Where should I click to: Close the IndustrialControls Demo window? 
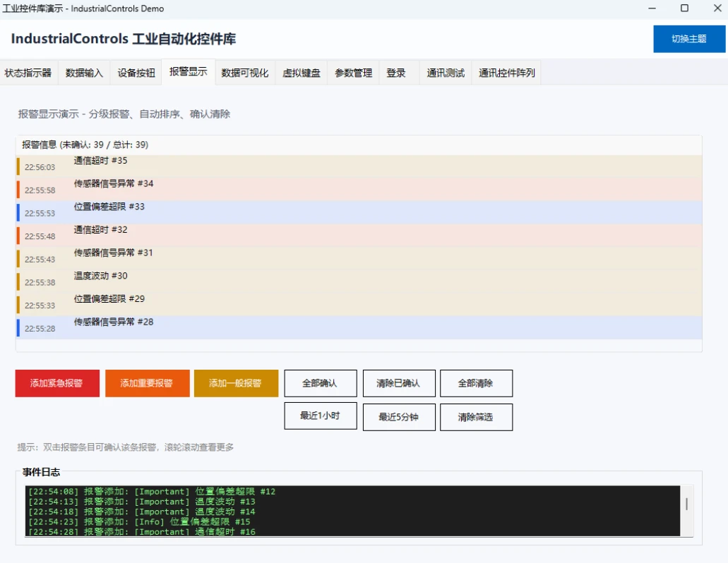point(717,8)
